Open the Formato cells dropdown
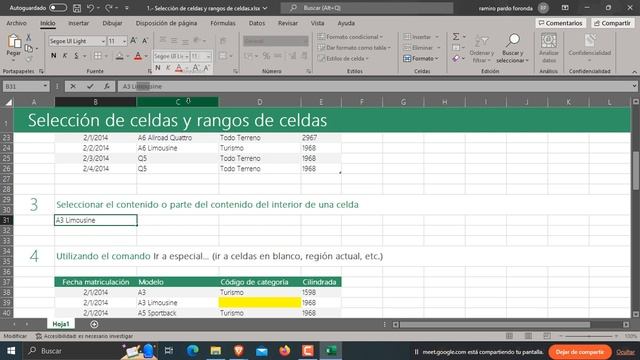 pyautogui.click(x=421, y=58)
